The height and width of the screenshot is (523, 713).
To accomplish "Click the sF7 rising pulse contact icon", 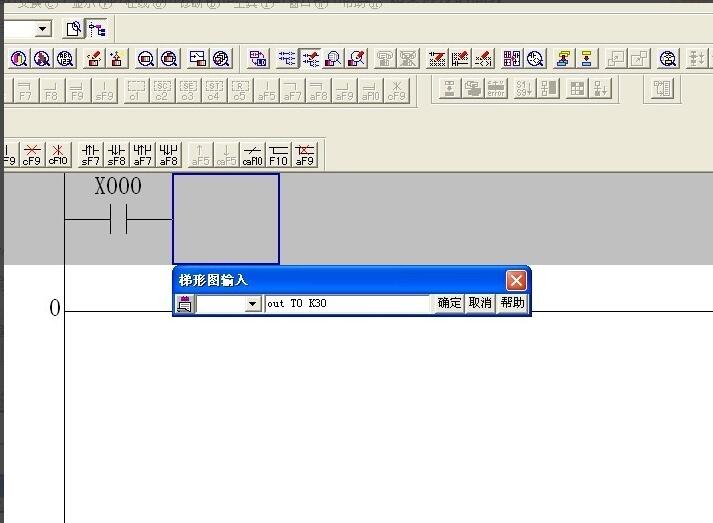I will [90, 154].
